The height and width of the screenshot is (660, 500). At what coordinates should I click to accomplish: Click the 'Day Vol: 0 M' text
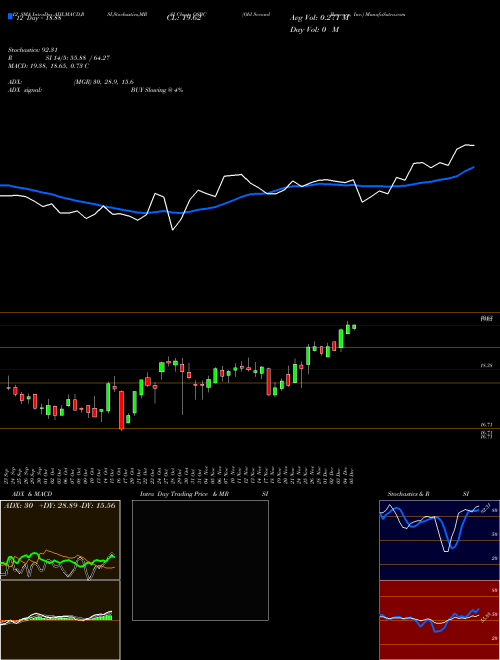tap(314, 29)
